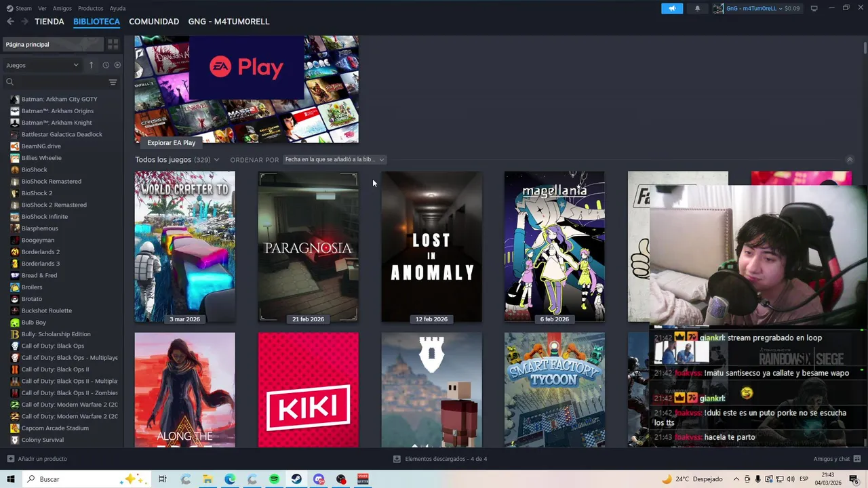The height and width of the screenshot is (488, 868).
Task: Focus the library search field
Action: click(x=54, y=82)
